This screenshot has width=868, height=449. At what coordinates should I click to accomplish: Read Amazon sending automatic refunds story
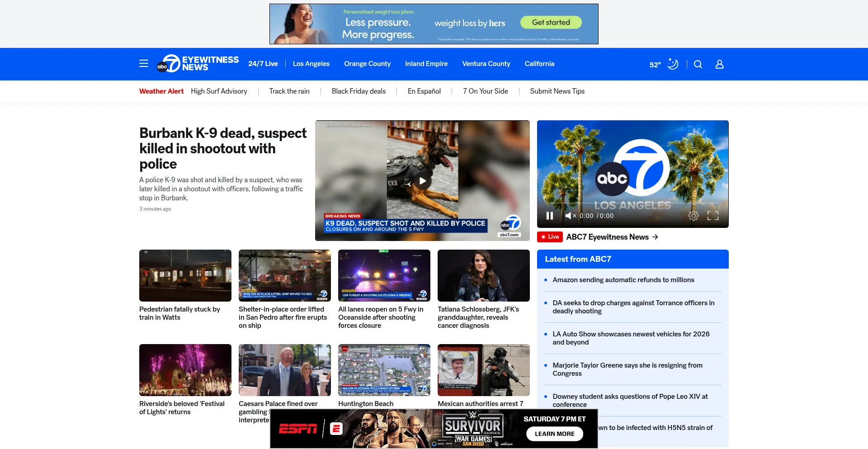coord(623,280)
